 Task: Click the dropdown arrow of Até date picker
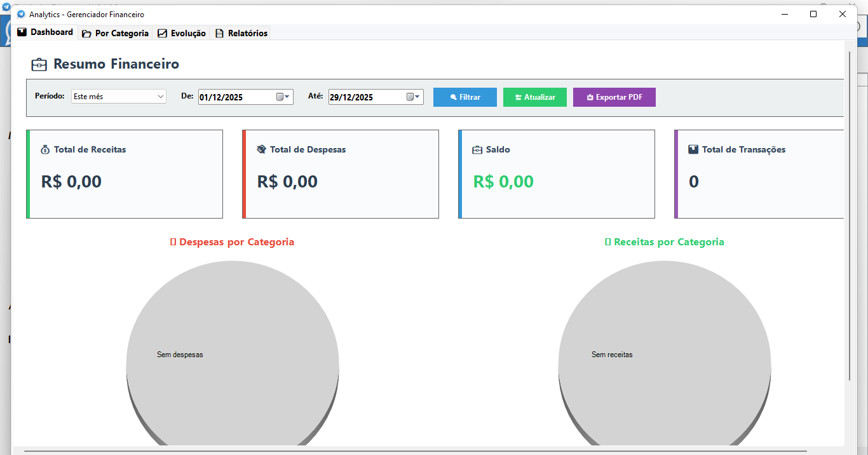pos(417,97)
